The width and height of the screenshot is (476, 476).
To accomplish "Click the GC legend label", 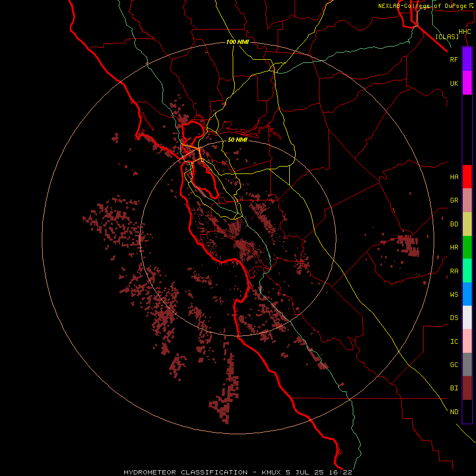I will [x=454, y=364].
